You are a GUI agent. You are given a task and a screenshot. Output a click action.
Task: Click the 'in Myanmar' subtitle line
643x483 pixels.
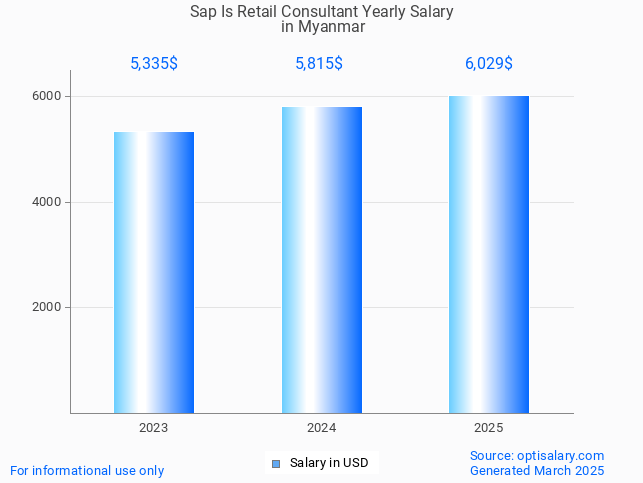click(x=323, y=27)
